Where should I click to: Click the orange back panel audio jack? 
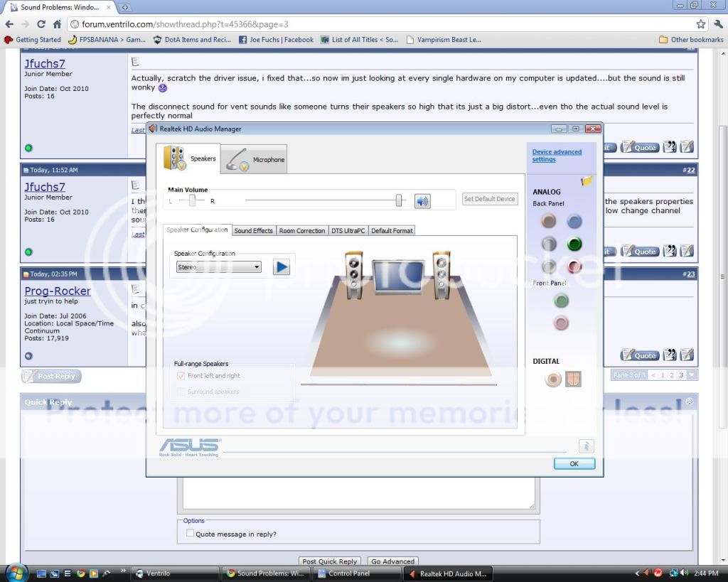point(548,222)
